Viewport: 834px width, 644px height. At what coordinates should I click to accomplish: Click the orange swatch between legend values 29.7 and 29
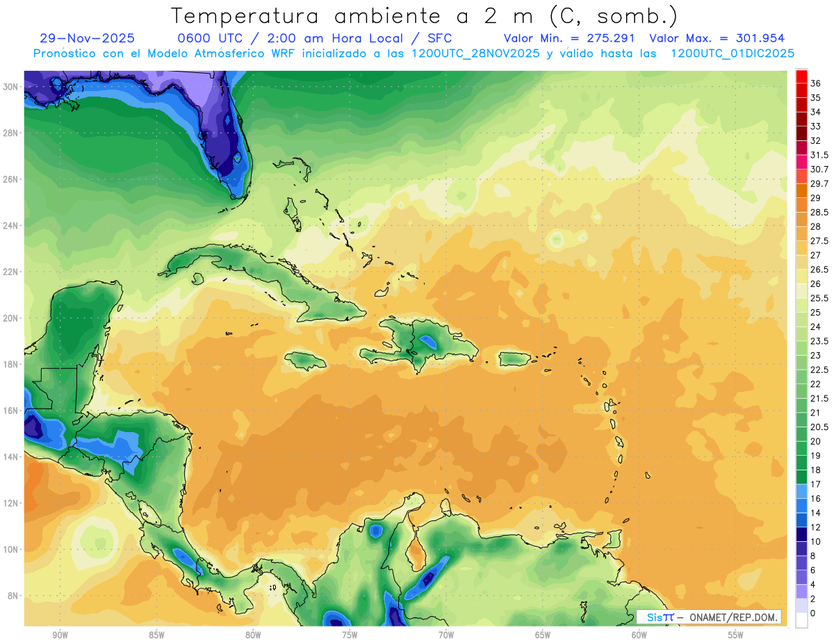point(801,190)
